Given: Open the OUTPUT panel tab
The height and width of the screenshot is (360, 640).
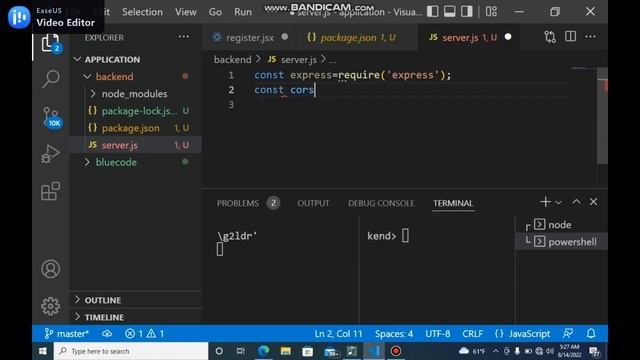Looking at the screenshot, I should tap(313, 203).
